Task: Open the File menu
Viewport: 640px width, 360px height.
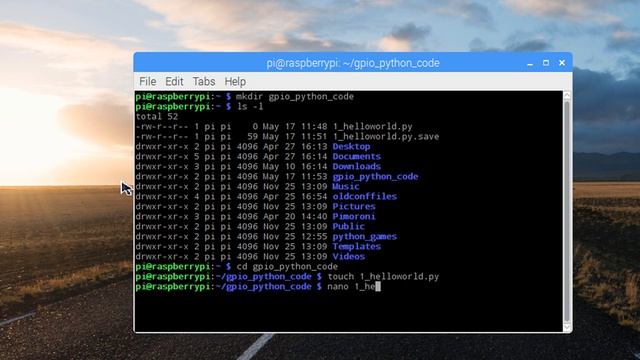Action: pos(147,82)
